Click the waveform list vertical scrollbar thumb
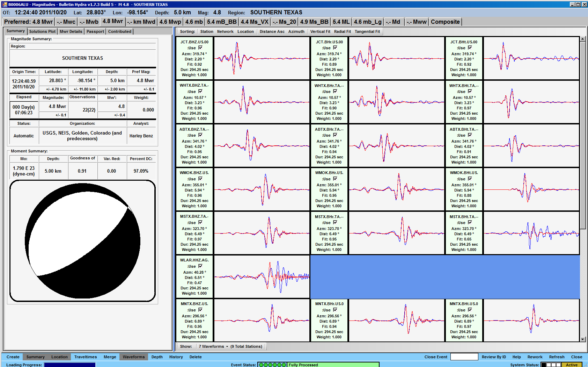Screen dimensions: 588x367 (x=583, y=135)
